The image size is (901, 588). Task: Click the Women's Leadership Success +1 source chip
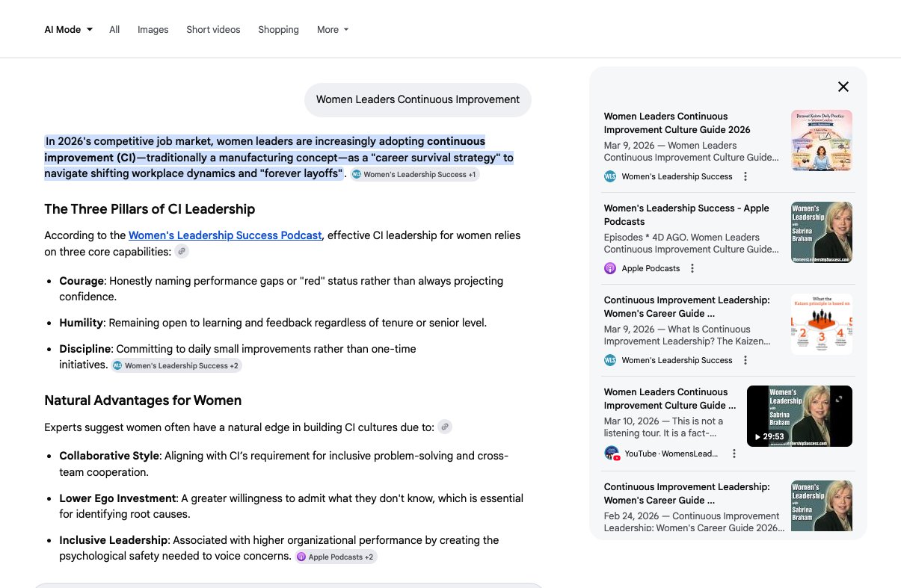(415, 174)
